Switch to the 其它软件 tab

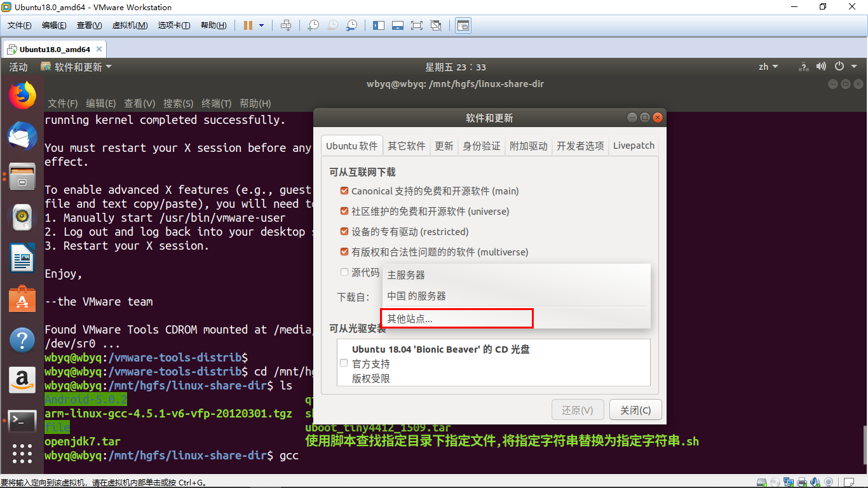click(407, 146)
